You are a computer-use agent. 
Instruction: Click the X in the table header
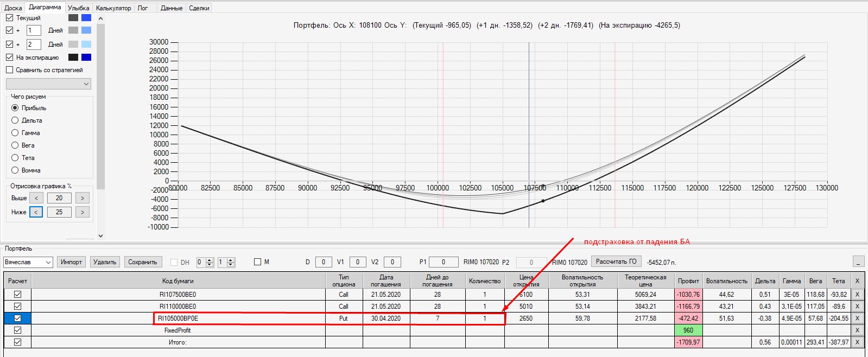[x=857, y=281]
